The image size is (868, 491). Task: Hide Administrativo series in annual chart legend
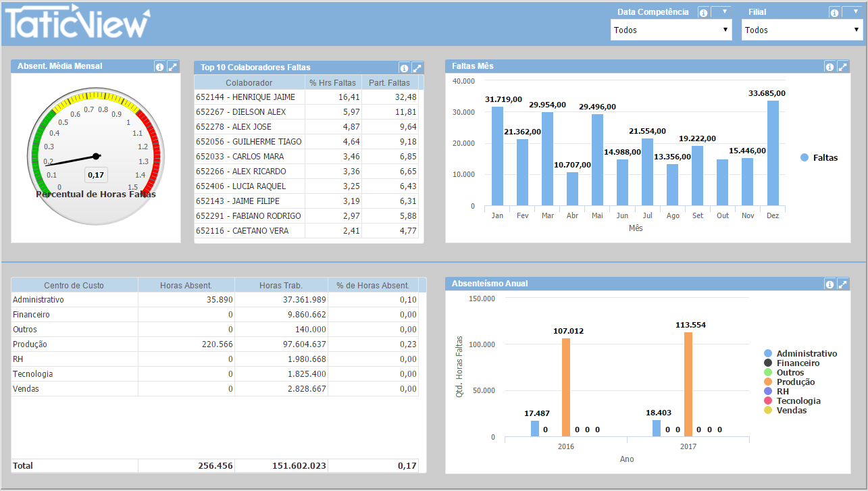pyautogui.click(x=806, y=354)
